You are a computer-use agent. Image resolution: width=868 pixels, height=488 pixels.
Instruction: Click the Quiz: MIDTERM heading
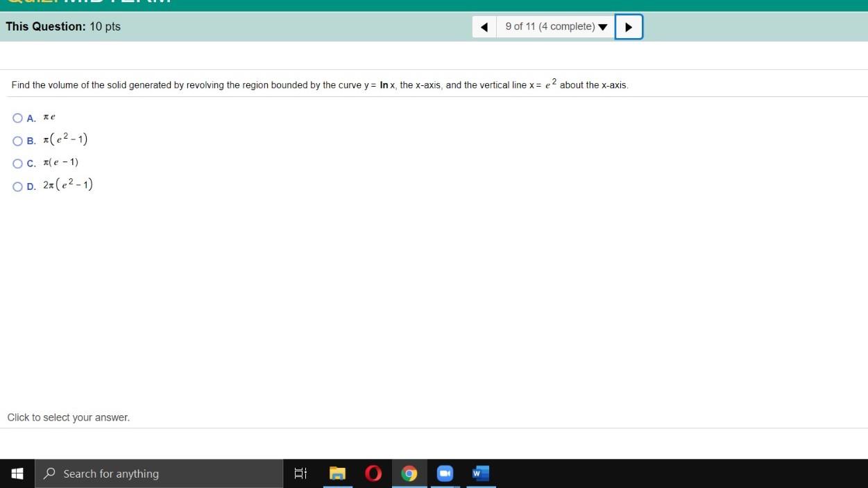[83, 2]
